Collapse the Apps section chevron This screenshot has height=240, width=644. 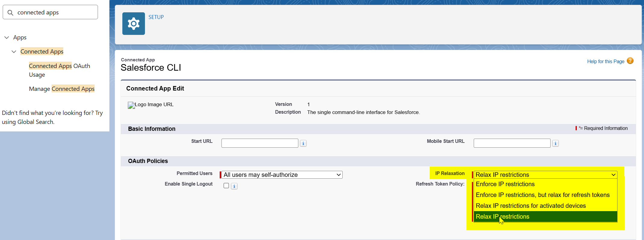point(7,38)
